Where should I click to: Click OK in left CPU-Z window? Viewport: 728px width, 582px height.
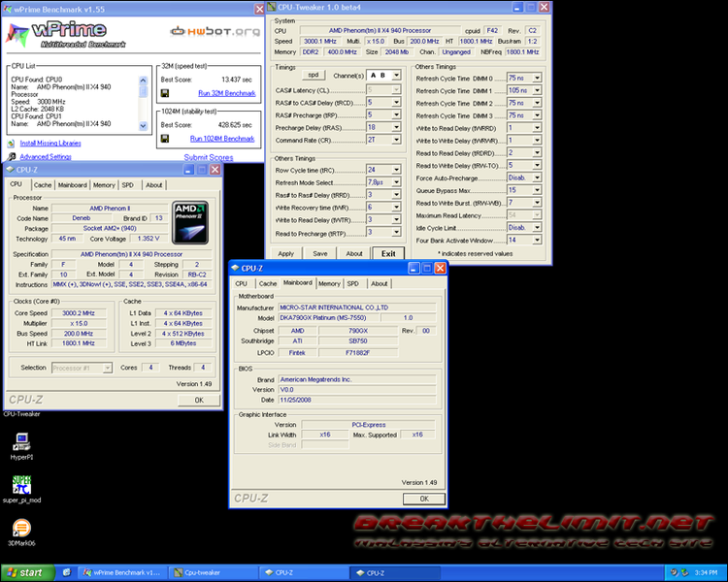(x=199, y=400)
